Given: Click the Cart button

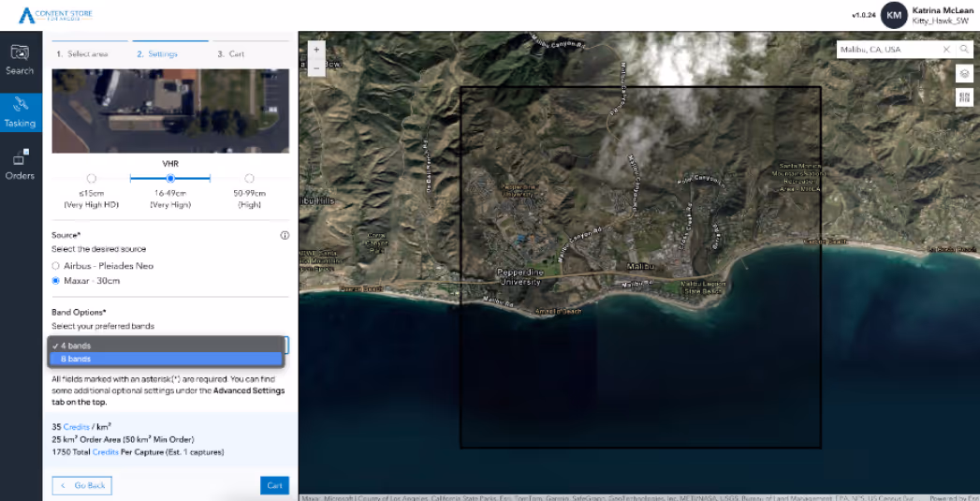Looking at the screenshot, I should [275, 485].
